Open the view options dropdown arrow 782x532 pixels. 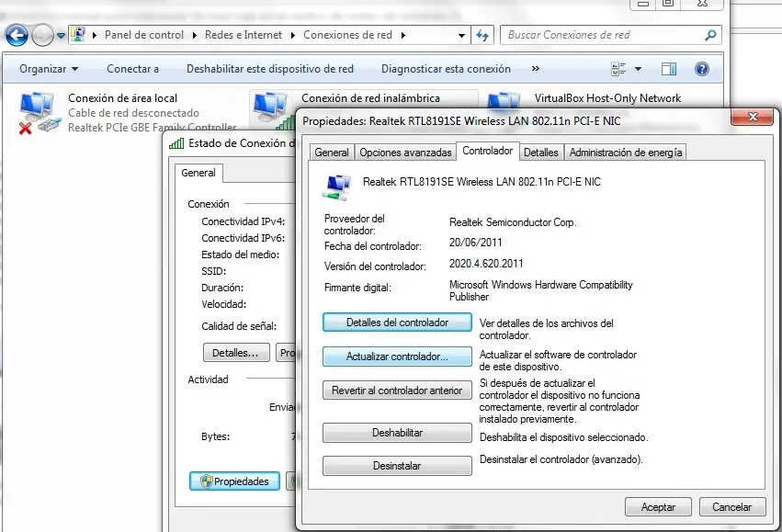pos(639,69)
